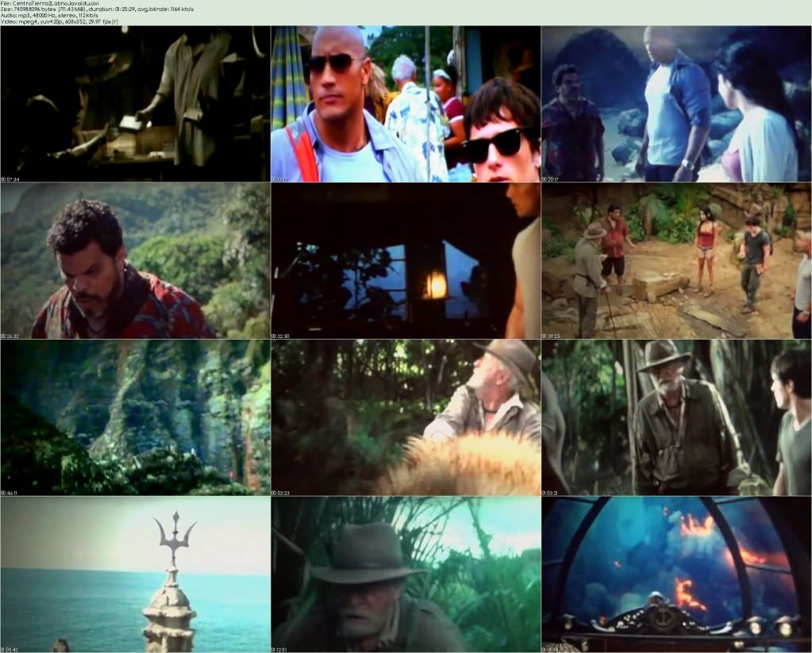Select the thumbnail of old man facing boy
The height and width of the screenshot is (653, 812).
tap(676, 418)
